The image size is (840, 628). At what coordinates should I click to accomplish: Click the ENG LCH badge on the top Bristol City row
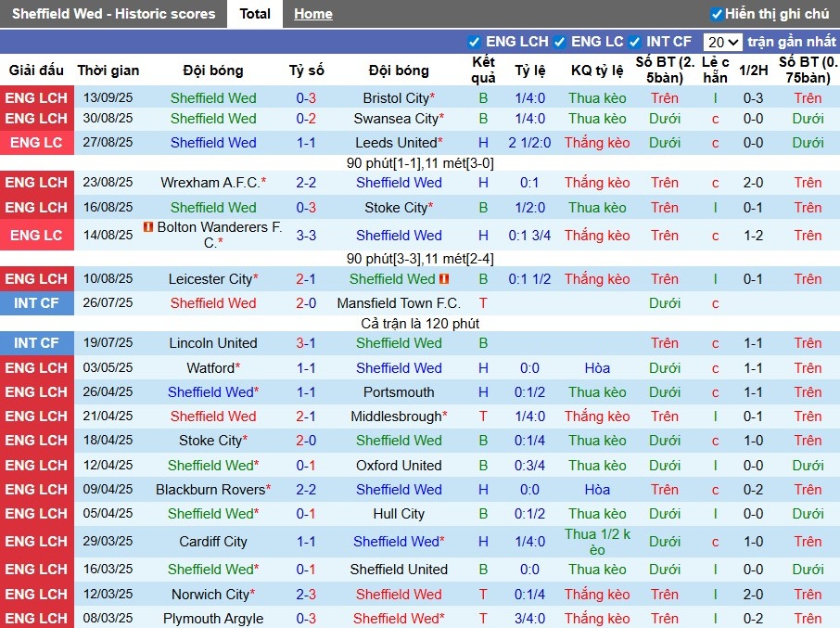click(37, 97)
